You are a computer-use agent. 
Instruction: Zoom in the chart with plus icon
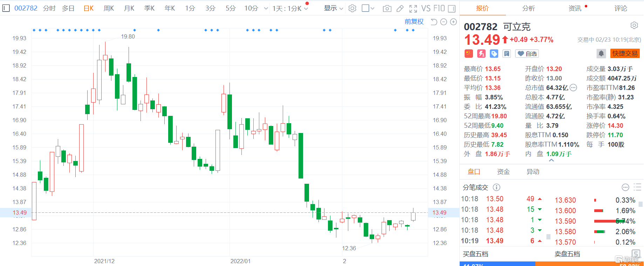click(453, 22)
